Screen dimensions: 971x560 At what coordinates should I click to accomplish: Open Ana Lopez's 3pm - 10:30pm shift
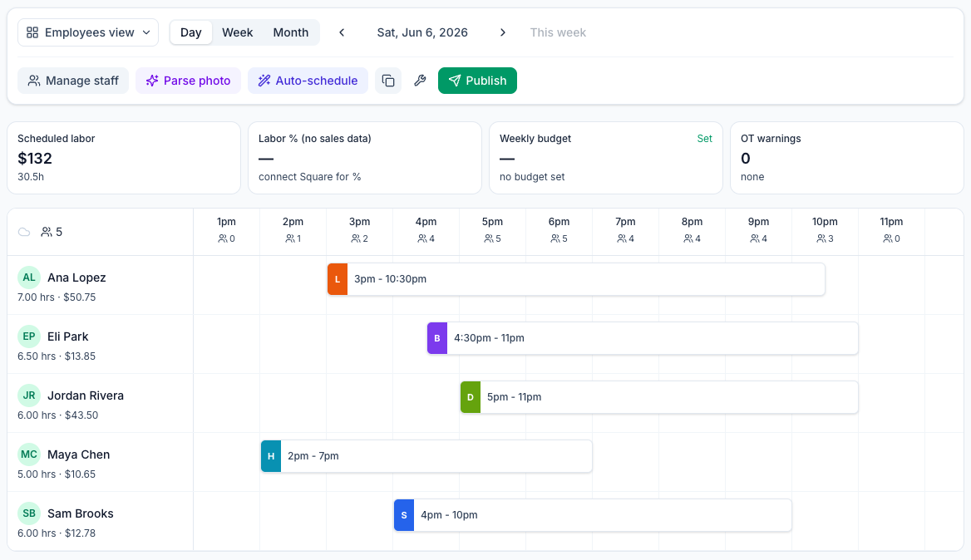coord(576,279)
